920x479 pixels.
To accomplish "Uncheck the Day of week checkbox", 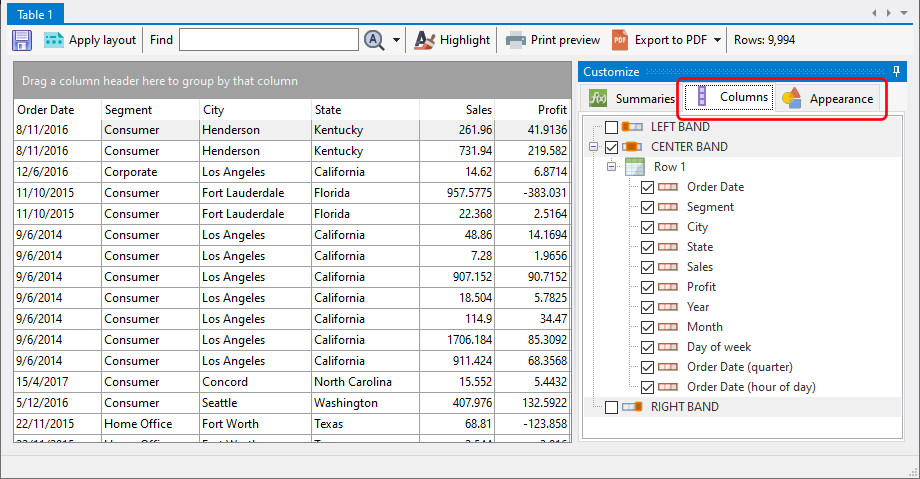I will [x=647, y=347].
